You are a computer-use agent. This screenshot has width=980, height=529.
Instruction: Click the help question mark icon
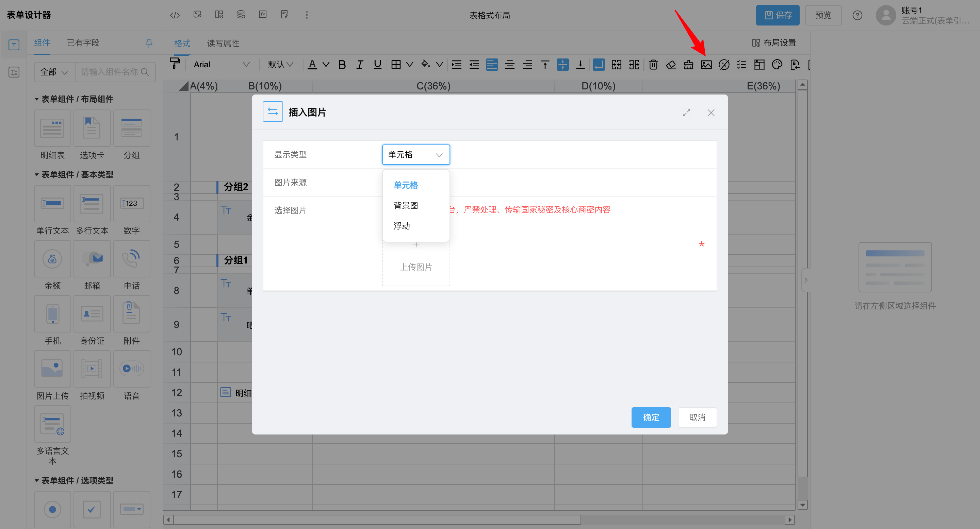(x=857, y=15)
